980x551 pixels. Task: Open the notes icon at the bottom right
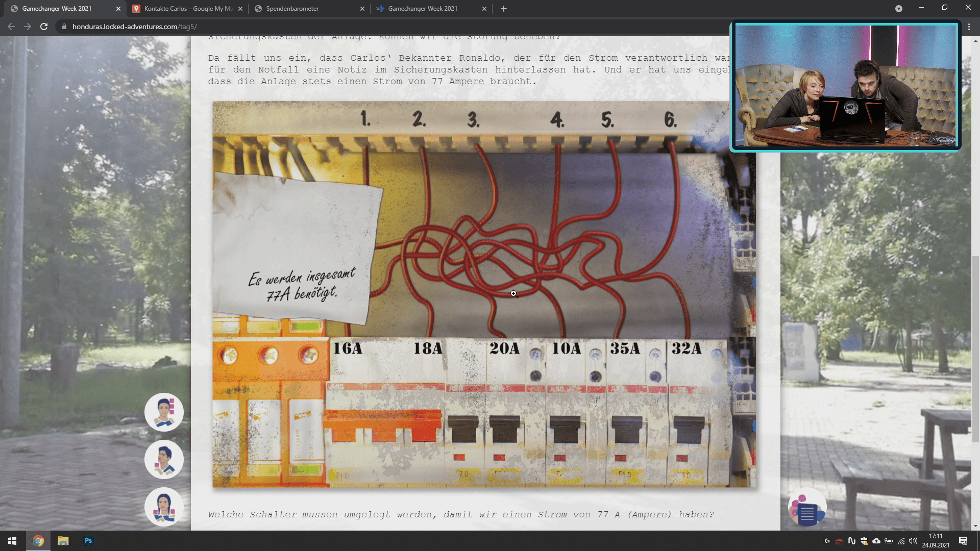(808, 507)
